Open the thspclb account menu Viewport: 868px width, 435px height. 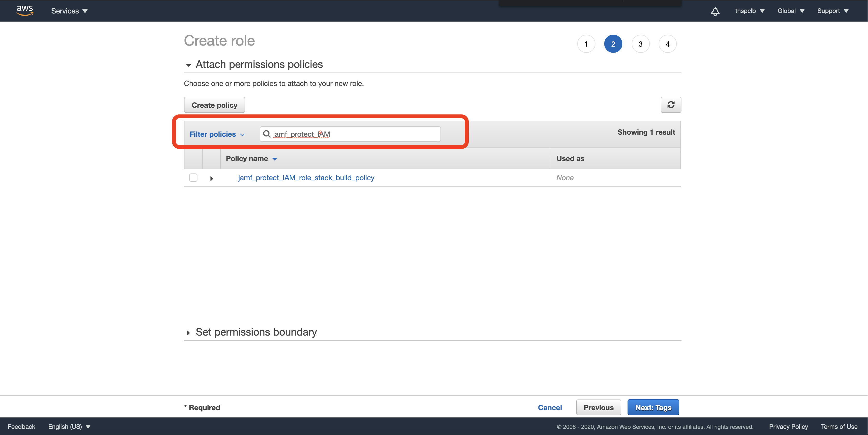(x=749, y=11)
